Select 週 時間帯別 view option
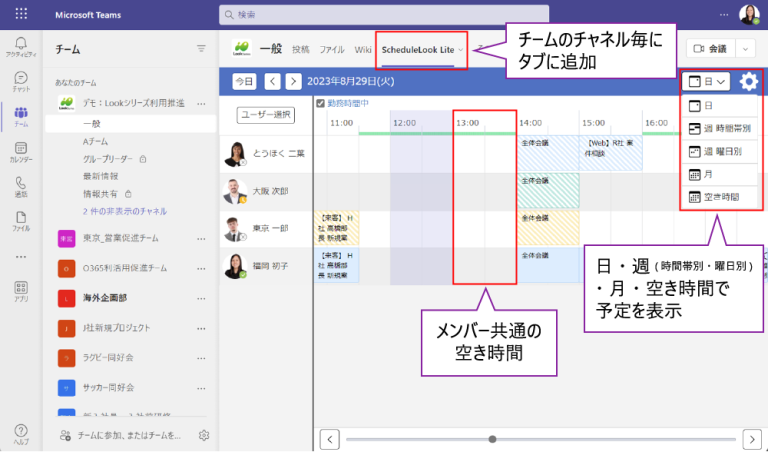The image size is (768, 452). pos(720,128)
